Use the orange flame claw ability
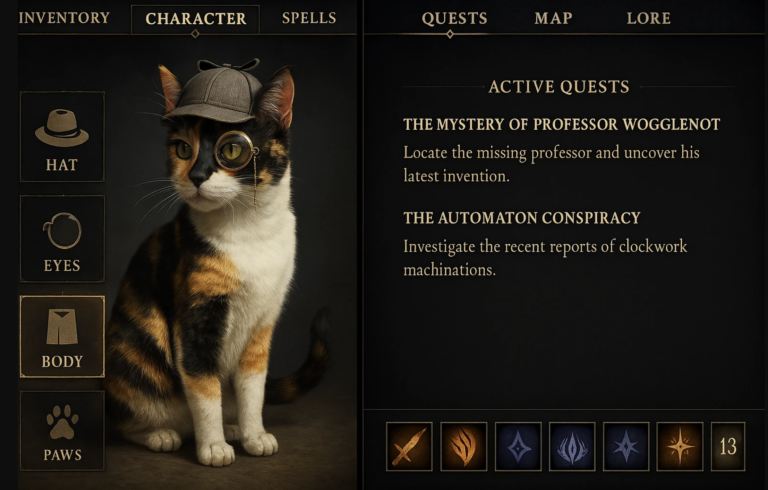Image resolution: width=768 pixels, height=490 pixels. 463,446
